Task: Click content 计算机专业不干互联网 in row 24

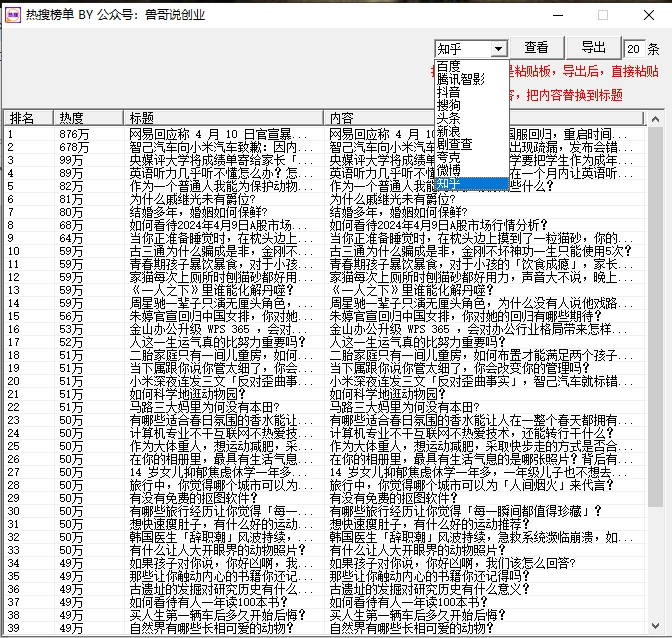Action: pyautogui.click(x=471, y=434)
